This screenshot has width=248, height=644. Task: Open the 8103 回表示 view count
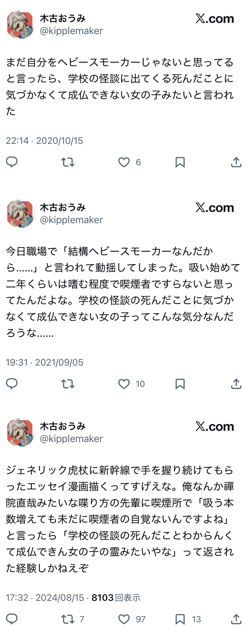[116, 598]
